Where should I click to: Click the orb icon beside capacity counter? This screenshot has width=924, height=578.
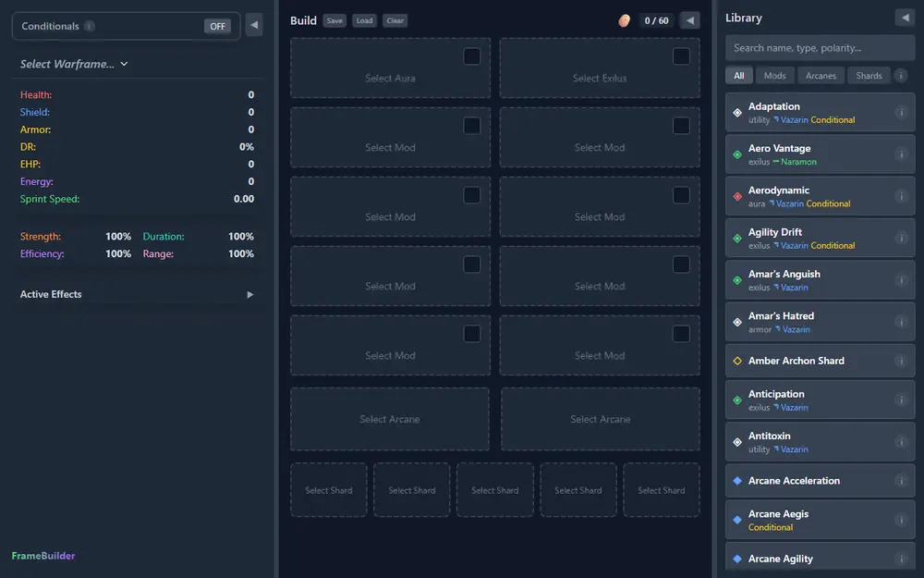(x=624, y=20)
